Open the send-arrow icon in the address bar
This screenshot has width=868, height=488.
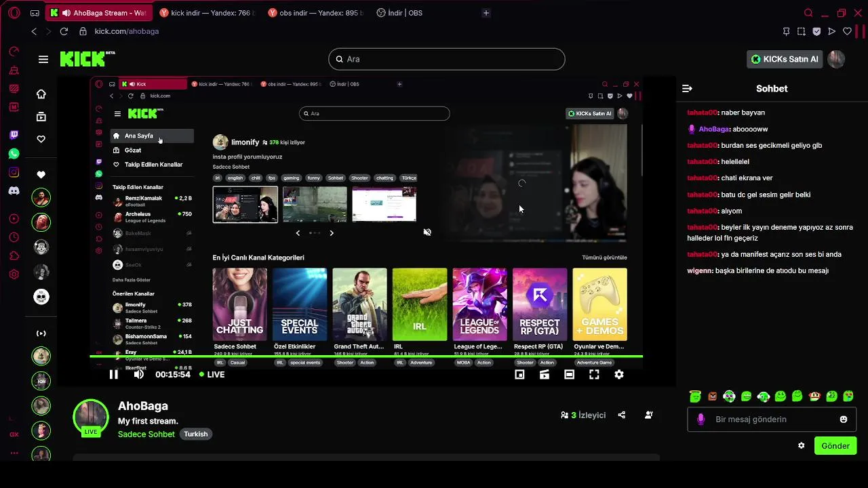[831, 31]
